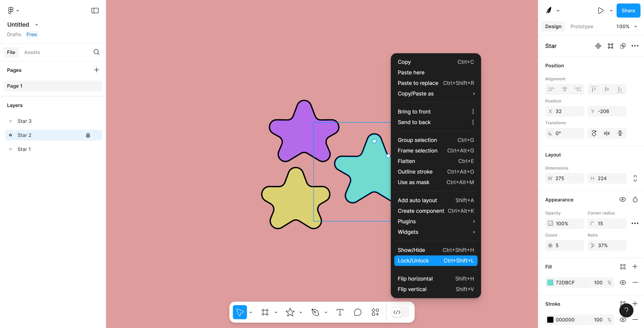
Task: Choose Flatten in context menu
Action: [x=436, y=161]
